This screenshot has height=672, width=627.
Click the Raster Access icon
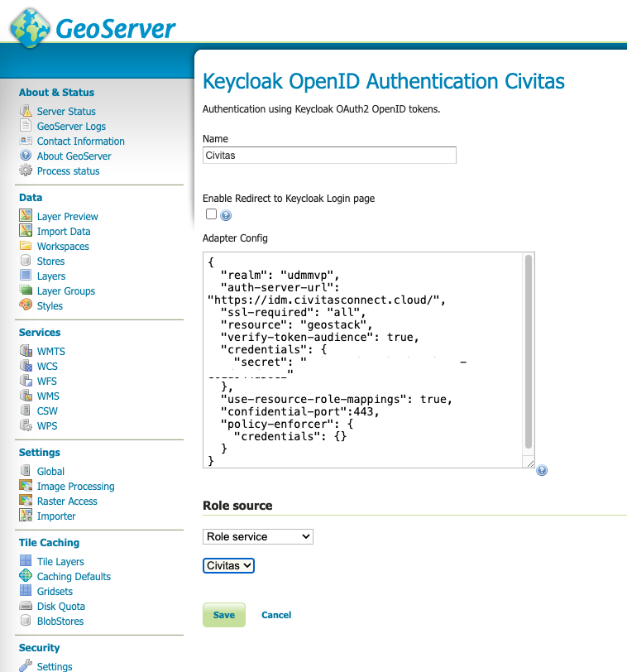click(26, 500)
